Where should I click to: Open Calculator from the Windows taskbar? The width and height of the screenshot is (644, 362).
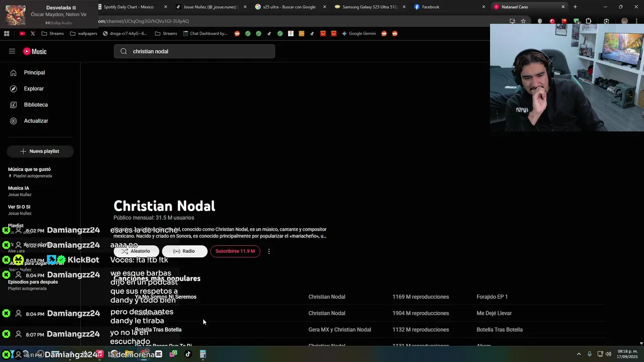203,354
